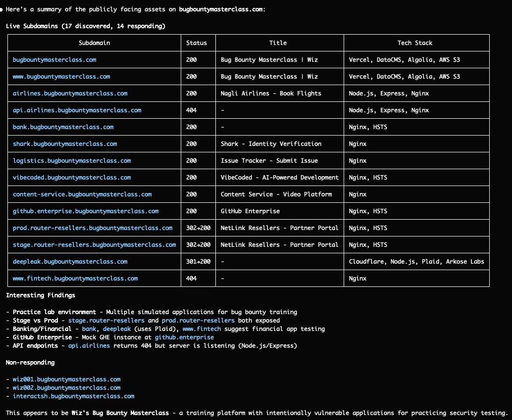Open shark.bugbountymasterclass.com link
512x420 pixels.
point(65,144)
